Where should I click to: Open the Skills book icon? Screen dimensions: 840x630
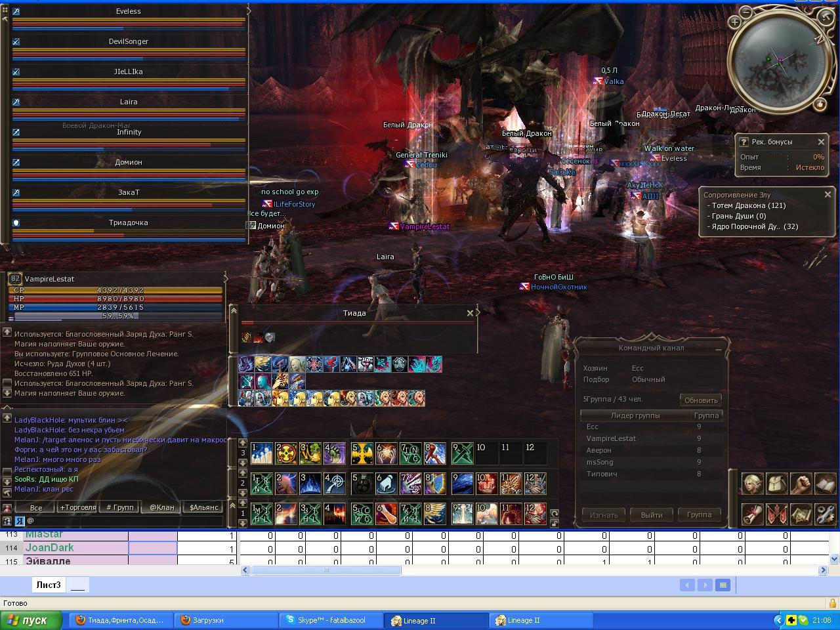[825, 484]
